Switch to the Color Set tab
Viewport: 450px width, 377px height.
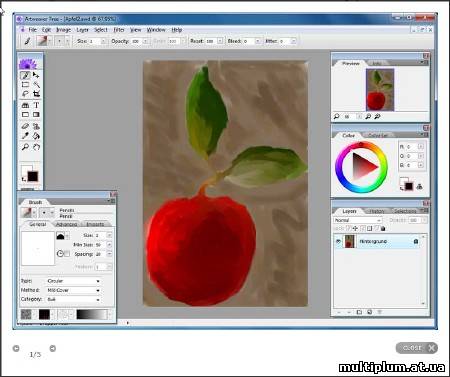tap(378, 135)
